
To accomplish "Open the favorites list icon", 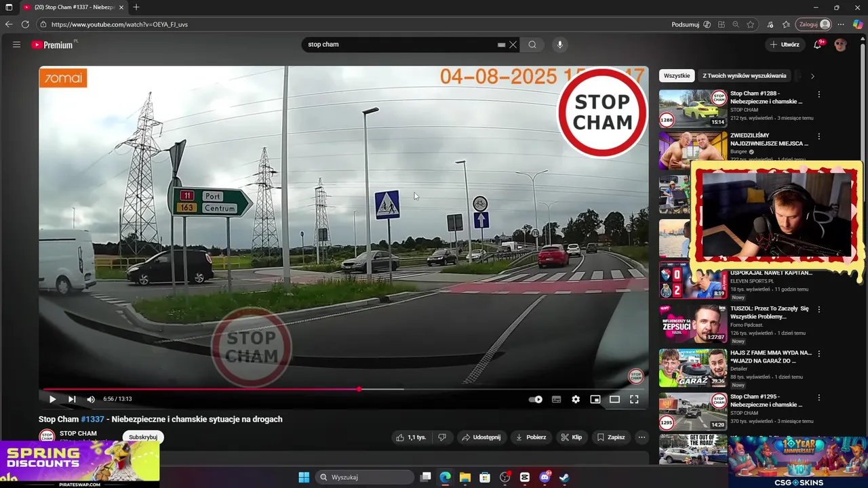I will pyautogui.click(x=786, y=24).
